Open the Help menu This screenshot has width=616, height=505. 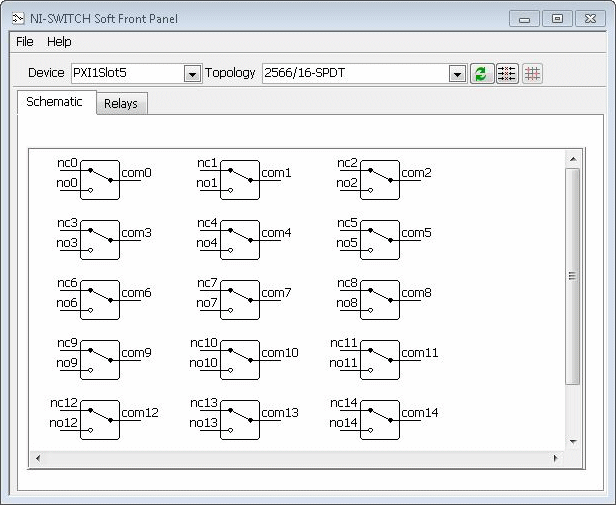pos(60,42)
